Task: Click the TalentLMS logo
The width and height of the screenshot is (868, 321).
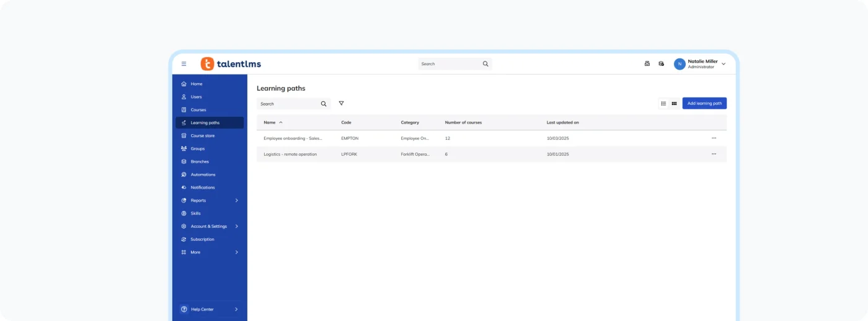Action: pos(231,64)
